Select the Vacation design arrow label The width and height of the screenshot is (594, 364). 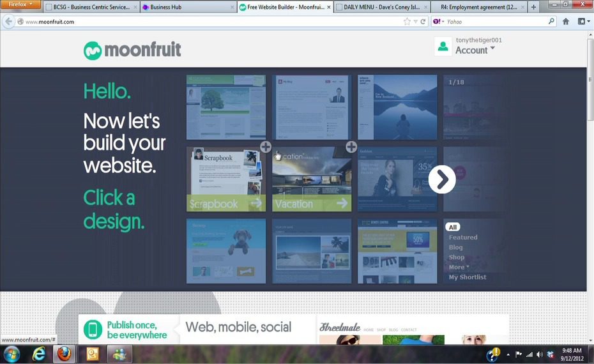coord(312,204)
